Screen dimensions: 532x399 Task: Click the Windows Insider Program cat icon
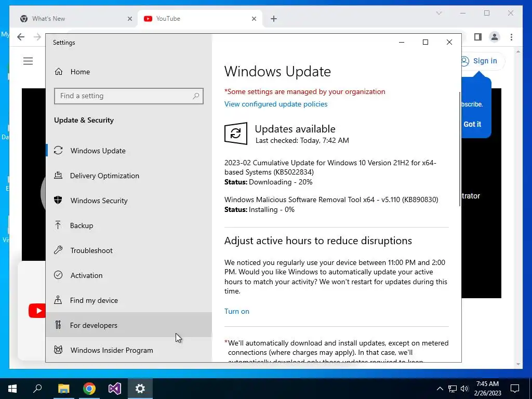pyautogui.click(x=58, y=350)
